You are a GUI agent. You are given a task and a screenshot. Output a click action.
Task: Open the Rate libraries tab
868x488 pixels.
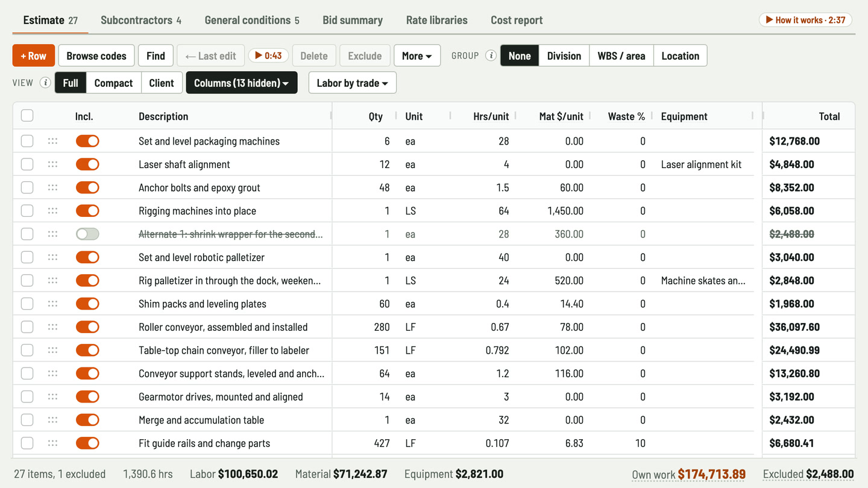pos(437,20)
